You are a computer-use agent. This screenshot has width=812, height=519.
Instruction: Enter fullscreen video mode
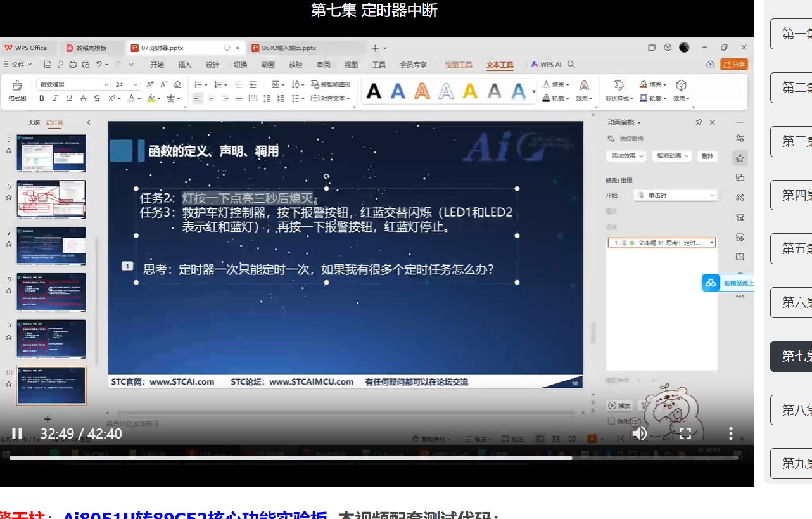tap(685, 433)
